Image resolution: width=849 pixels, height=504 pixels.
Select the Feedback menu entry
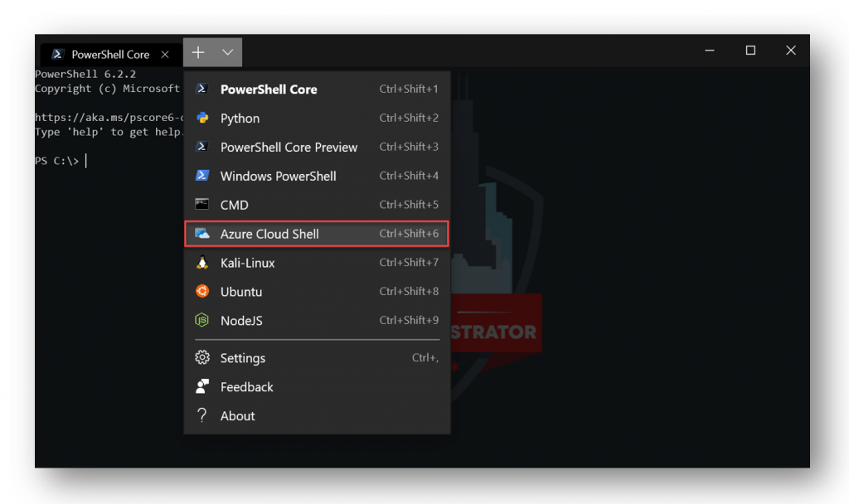click(317, 386)
